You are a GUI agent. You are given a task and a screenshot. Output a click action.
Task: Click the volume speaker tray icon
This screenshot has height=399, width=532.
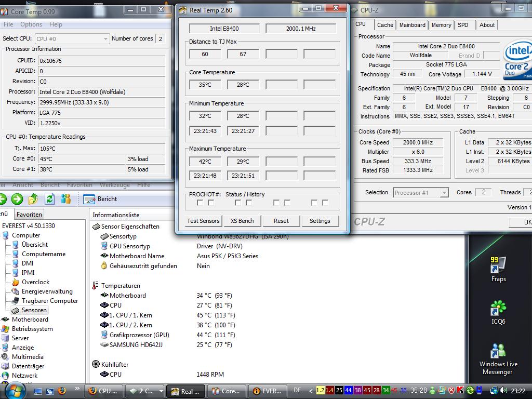pos(503,391)
